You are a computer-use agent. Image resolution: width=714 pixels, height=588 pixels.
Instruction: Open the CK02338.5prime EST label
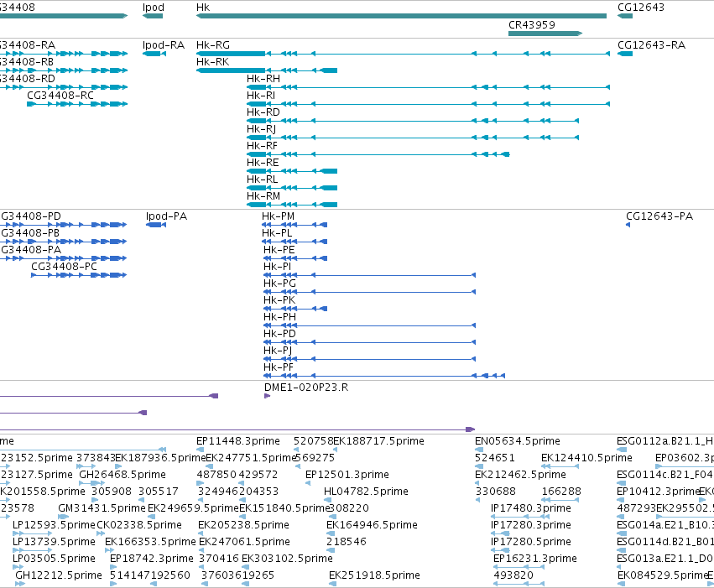click(139, 525)
